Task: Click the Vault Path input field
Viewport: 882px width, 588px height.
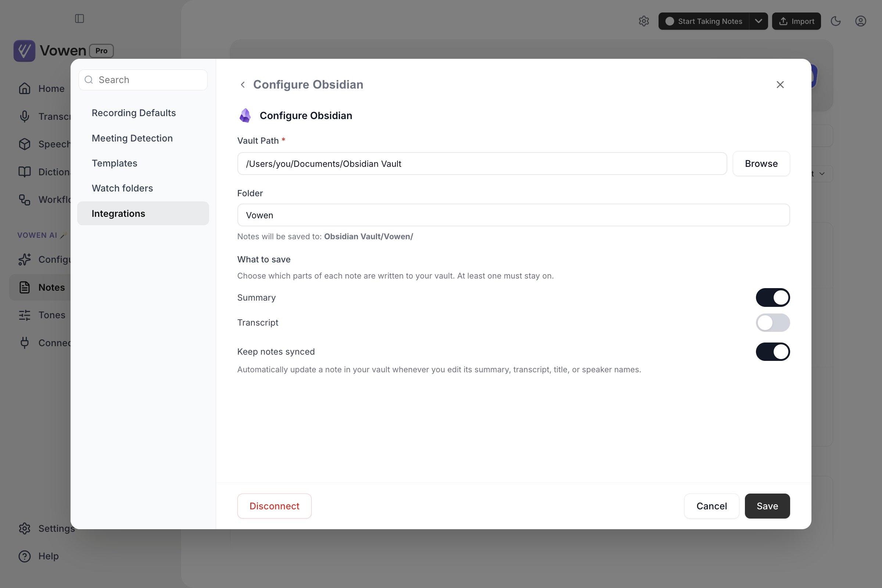Action: 482,164
